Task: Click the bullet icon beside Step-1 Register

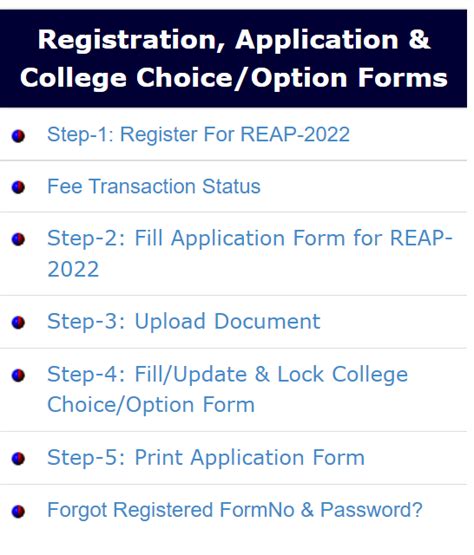Action: click(x=18, y=136)
